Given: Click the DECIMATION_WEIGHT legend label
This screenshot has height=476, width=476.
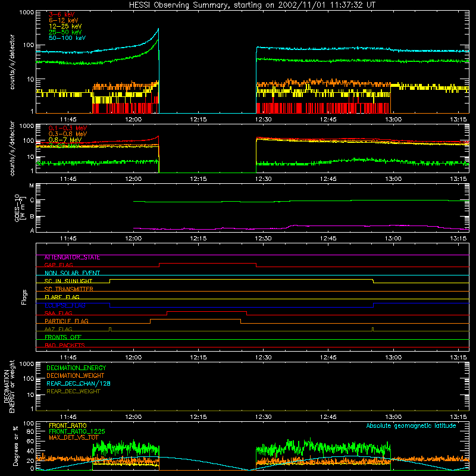Looking at the screenshot, I should click(x=76, y=376).
